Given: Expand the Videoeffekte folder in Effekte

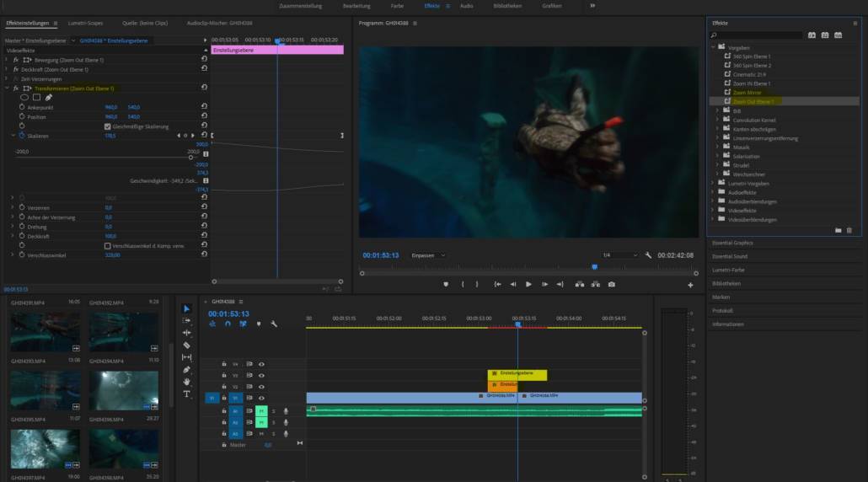Looking at the screenshot, I should [x=713, y=211].
